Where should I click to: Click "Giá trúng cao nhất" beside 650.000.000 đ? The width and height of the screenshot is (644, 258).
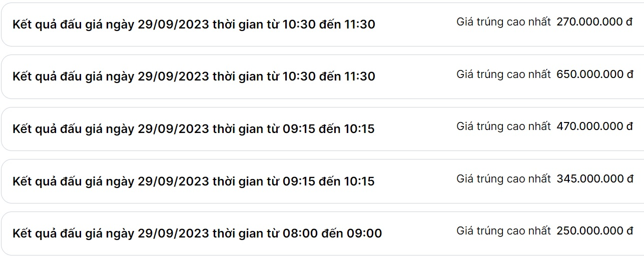[503, 74]
